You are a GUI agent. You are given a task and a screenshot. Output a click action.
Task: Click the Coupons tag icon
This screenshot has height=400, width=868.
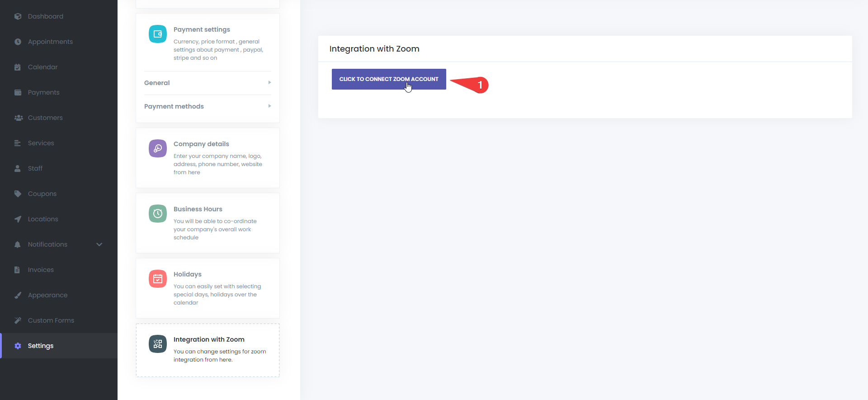pyautogui.click(x=18, y=194)
